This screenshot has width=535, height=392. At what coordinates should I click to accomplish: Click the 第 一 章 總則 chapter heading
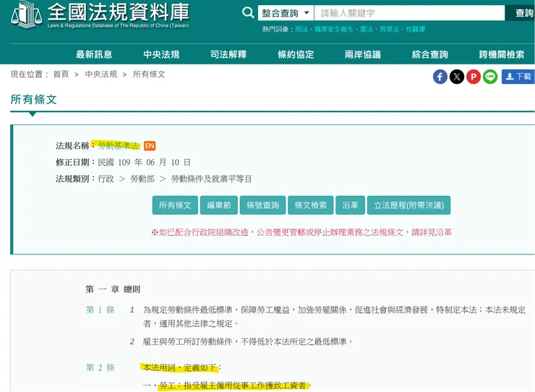(x=113, y=289)
